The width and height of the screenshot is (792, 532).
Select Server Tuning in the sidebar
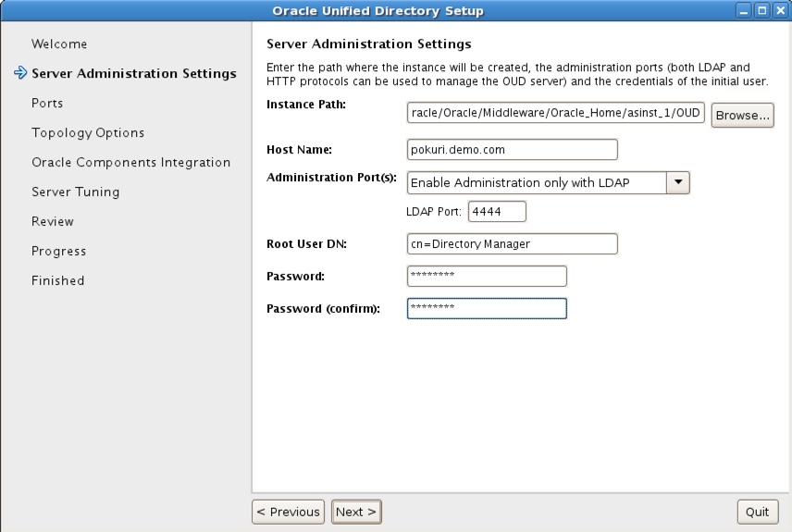click(x=76, y=192)
